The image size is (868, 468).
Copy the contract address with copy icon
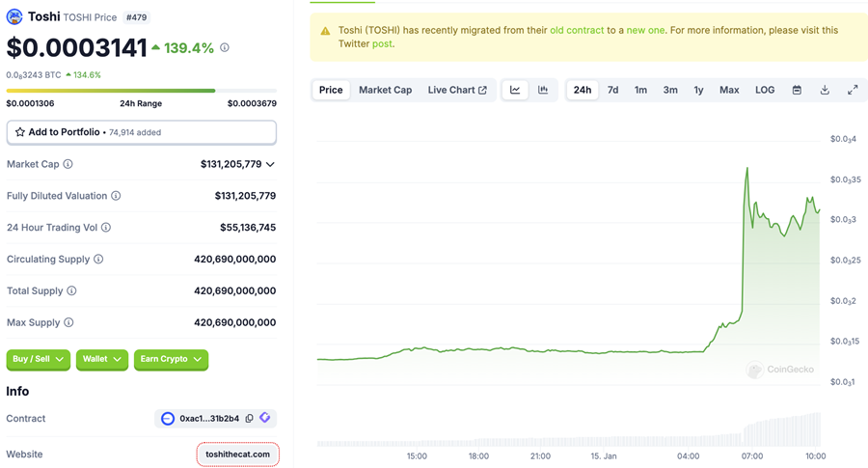(x=250, y=418)
